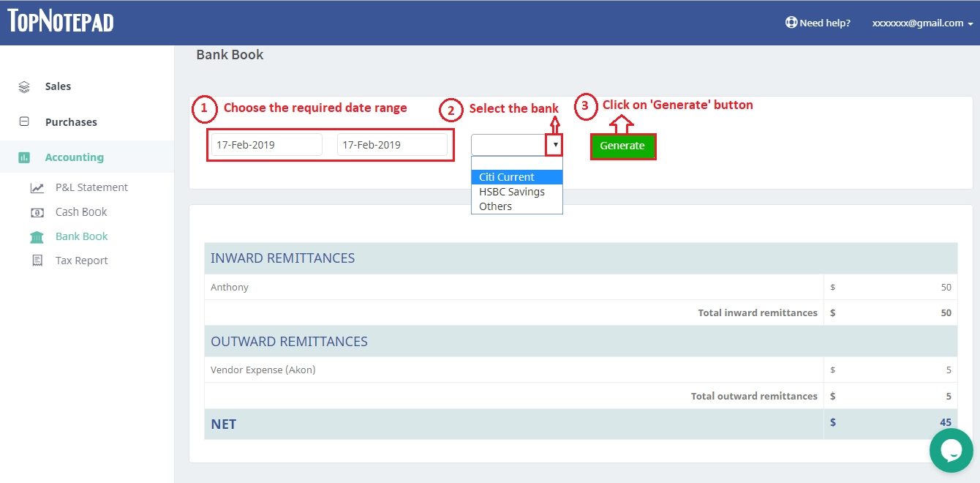Toggle the bank selection dropdown arrow
Image resolution: width=980 pixels, height=483 pixels.
click(x=554, y=145)
